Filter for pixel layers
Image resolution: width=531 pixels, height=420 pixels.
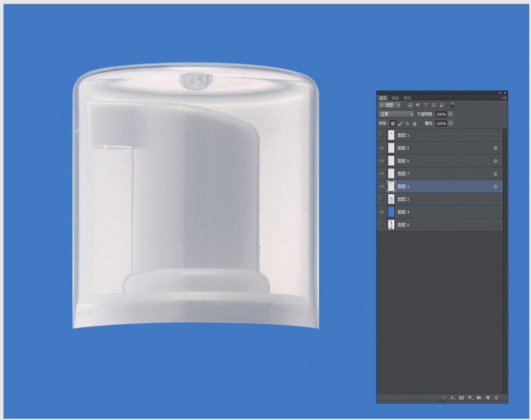click(x=410, y=105)
